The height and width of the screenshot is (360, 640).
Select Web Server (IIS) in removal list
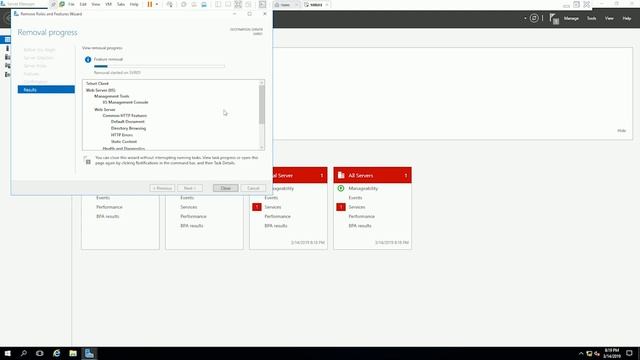click(100, 90)
